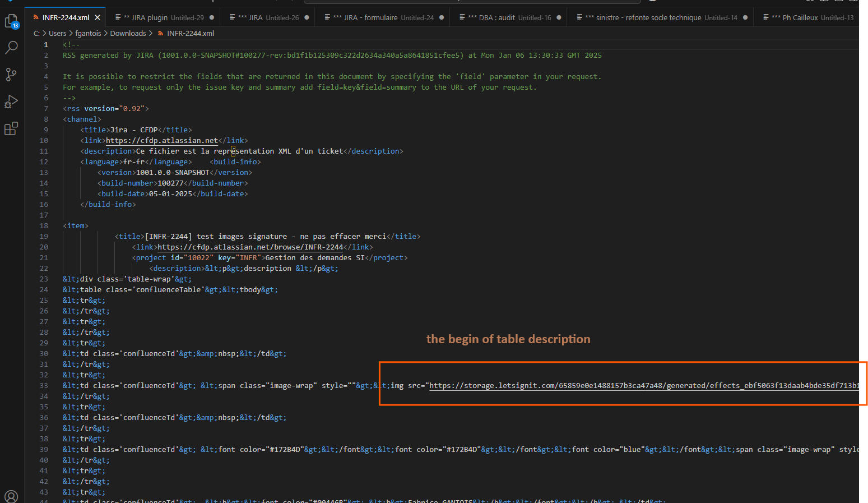Open the Explorer view showing 13 items
This screenshot has height=503, width=868.
click(x=11, y=21)
